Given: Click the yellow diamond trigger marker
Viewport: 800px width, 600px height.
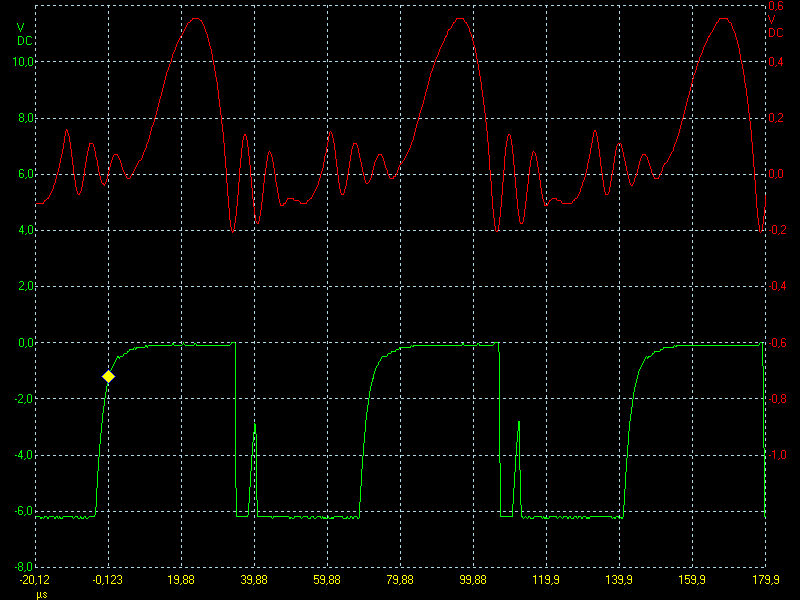Looking at the screenshot, I should (108, 377).
